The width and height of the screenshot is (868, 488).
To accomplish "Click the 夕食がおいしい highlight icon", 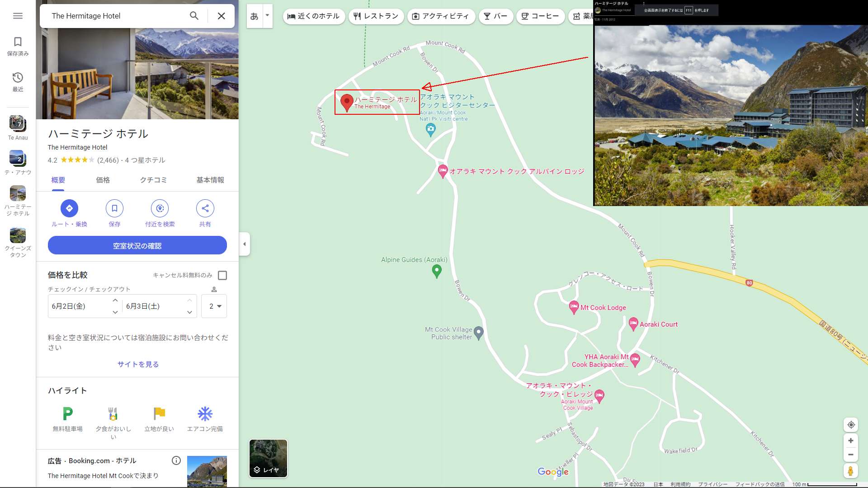I will pos(113,414).
